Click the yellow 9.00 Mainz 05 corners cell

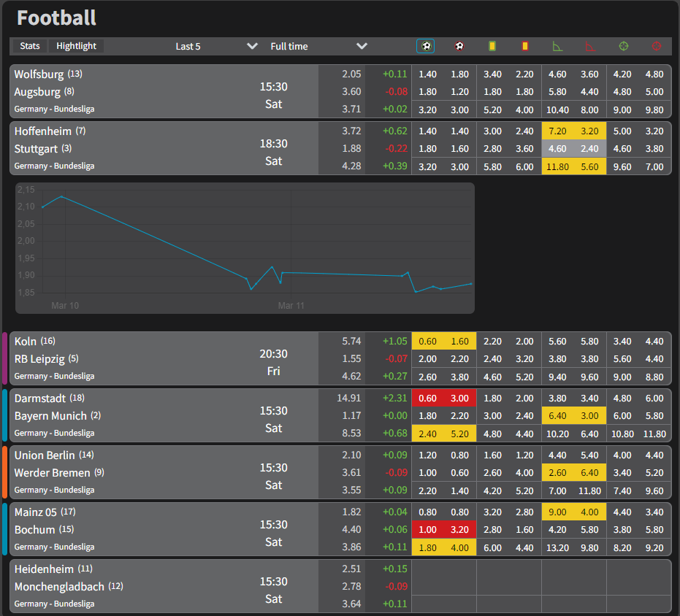(x=557, y=512)
